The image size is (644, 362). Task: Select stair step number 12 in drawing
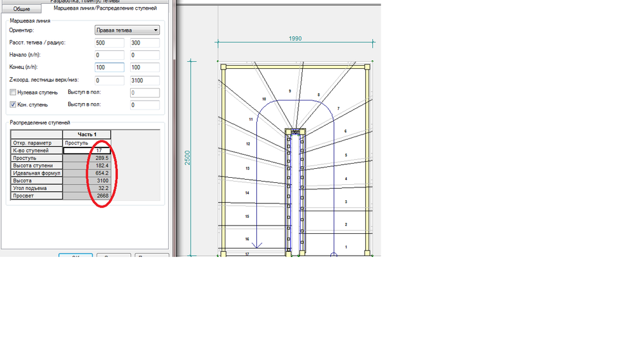[x=248, y=144]
